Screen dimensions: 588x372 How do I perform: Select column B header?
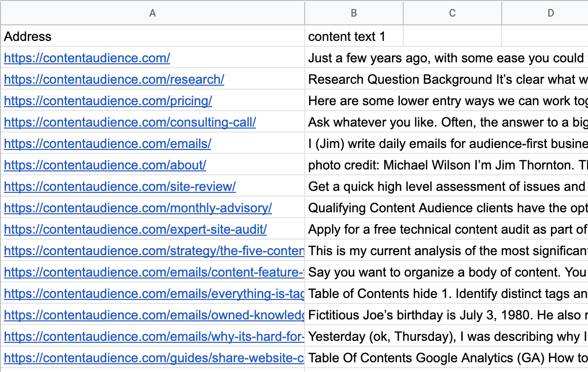(354, 13)
